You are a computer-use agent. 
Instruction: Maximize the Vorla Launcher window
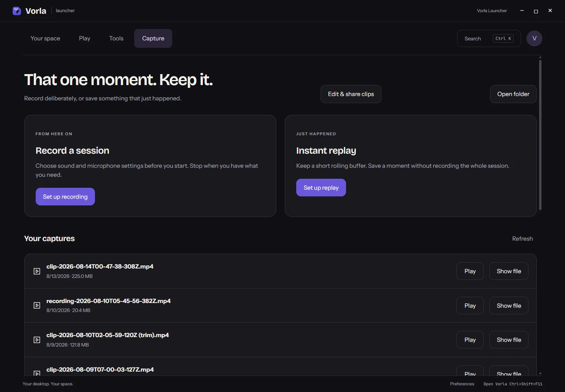pyautogui.click(x=536, y=11)
